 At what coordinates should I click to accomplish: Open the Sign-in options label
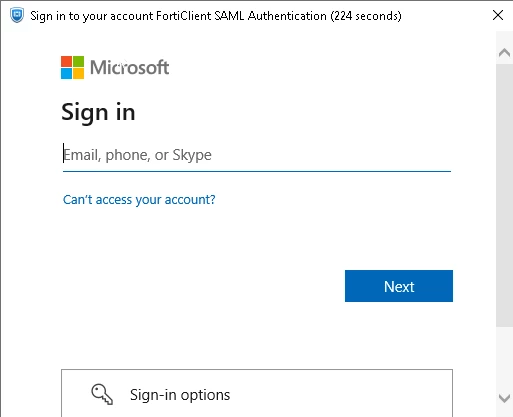180,395
